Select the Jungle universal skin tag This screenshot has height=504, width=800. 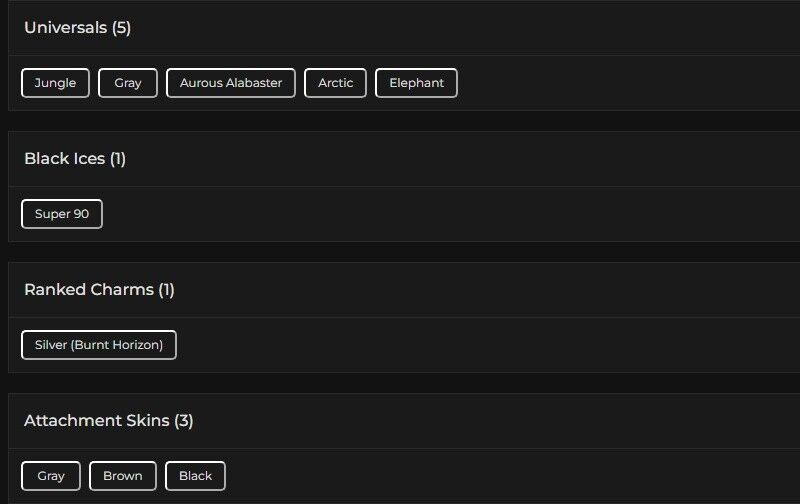pyautogui.click(x=55, y=83)
